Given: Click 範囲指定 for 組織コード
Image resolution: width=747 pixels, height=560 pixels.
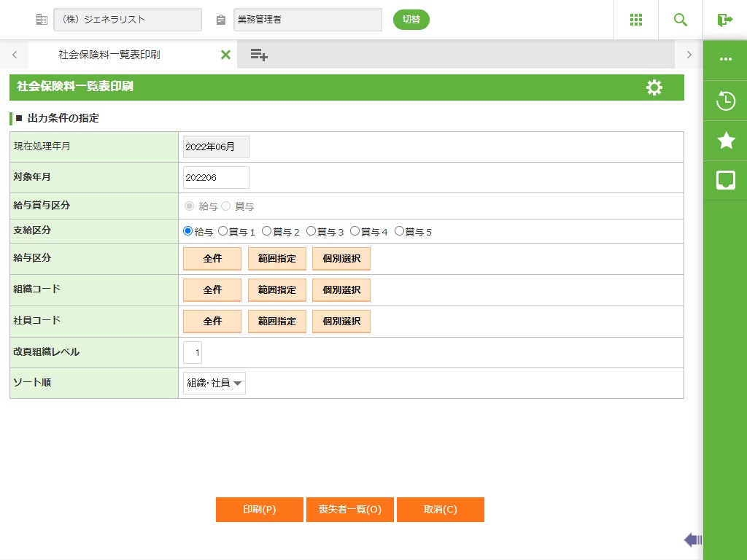Looking at the screenshot, I should click(x=276, y=289).
